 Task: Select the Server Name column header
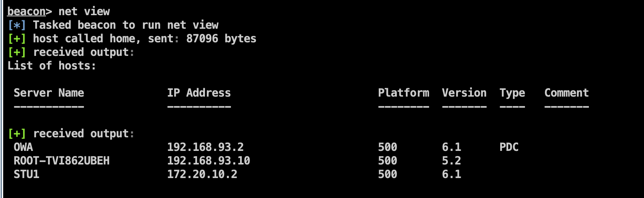coord(49,93)
